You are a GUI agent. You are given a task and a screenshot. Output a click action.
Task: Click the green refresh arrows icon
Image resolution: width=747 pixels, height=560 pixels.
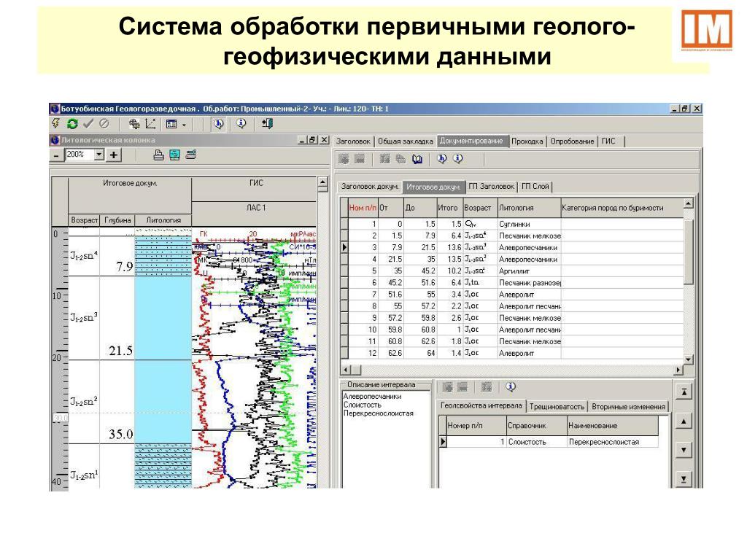click(x=72, y=124)
